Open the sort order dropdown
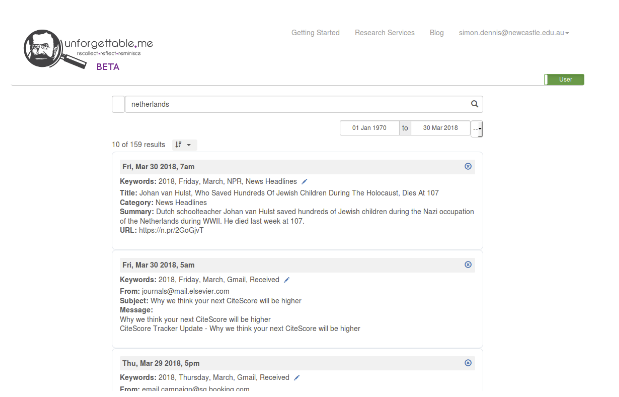This screenshot has height=397, width=619. [184, 145]
